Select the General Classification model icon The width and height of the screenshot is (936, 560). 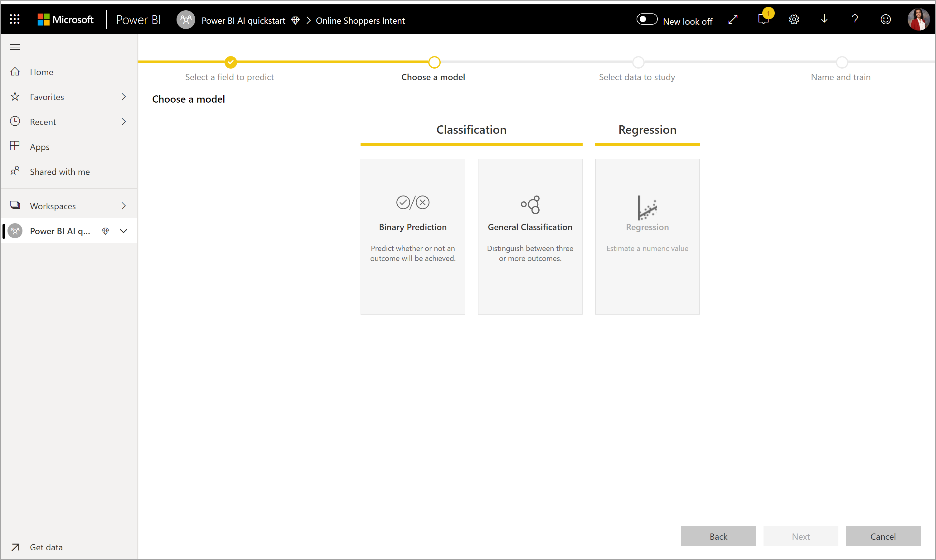coord(530,204)
